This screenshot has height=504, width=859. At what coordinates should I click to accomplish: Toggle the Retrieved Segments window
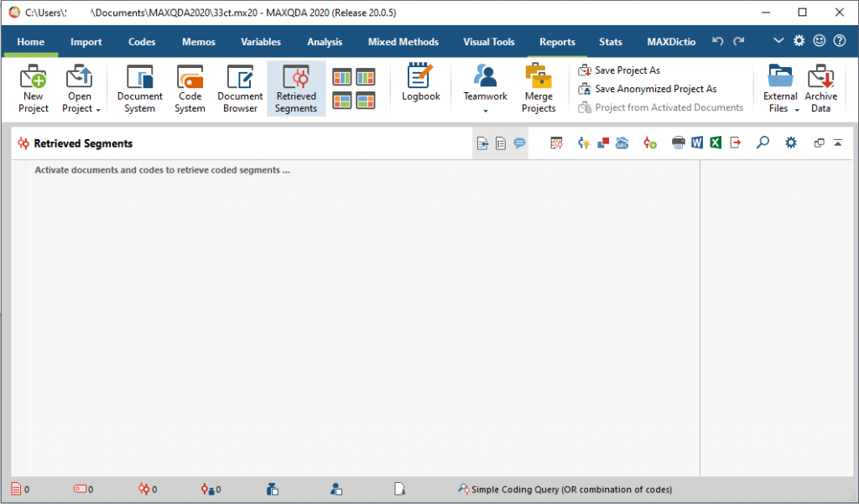point(296,89)
